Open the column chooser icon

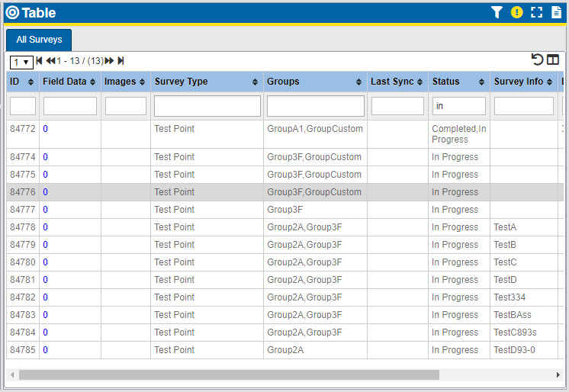click(x=553, y=59)
